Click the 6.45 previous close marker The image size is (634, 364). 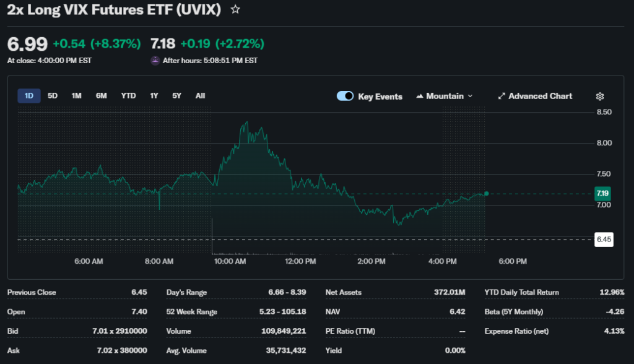pos(604,239)
